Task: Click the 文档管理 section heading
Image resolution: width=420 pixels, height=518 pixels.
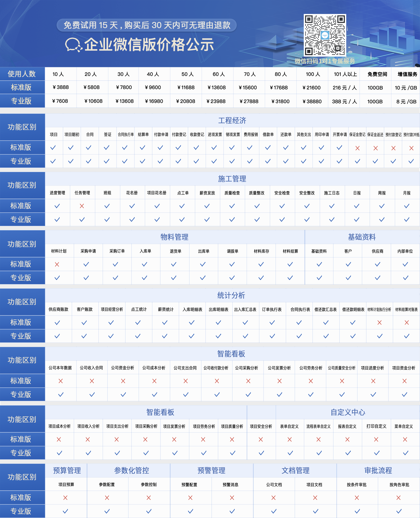Action: pyautogui.click(x=295, y=471)
